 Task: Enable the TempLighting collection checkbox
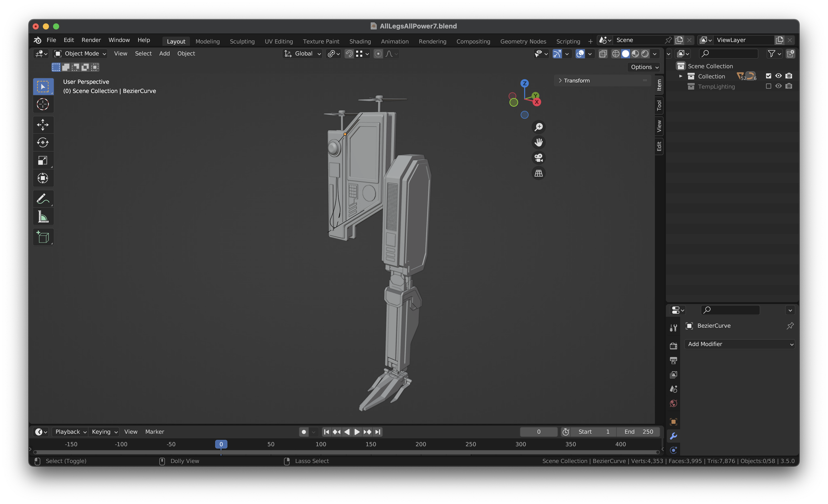tap(768, 86)
